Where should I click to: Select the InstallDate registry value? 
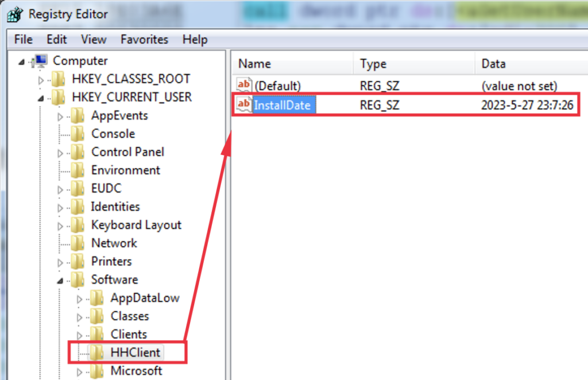click(283, 105)
